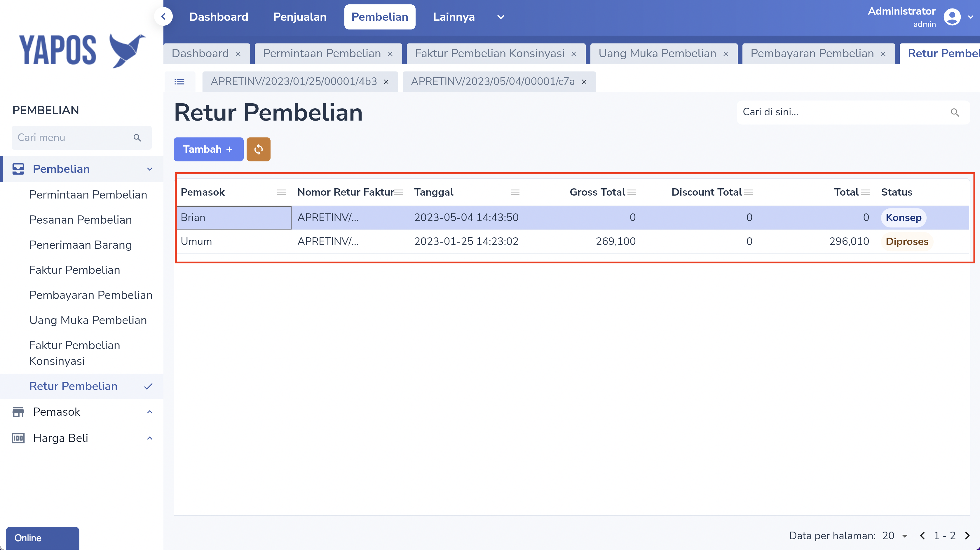Collapse the Pembelian sidebar section
The height and width of the screenshot is (550, 980).
(x=150, y=169)
